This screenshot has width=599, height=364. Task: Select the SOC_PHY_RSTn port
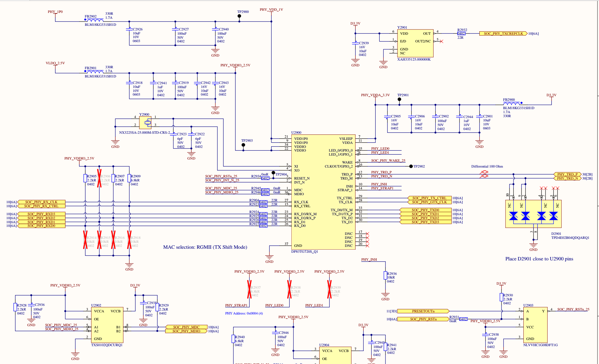[423, 319]
